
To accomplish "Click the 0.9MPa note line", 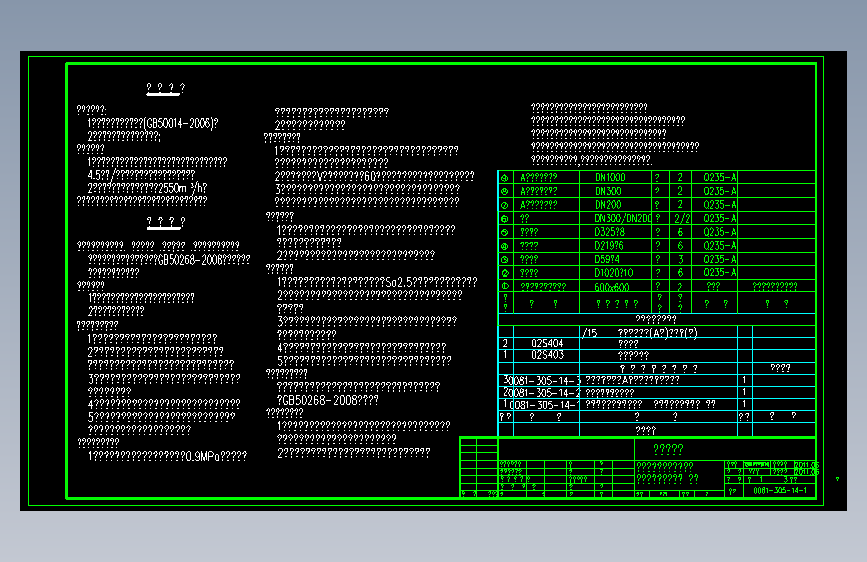I will coord(168,456).
